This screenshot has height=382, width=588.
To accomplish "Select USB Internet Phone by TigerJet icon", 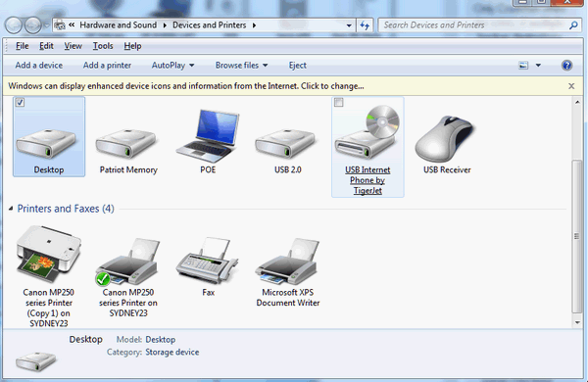I will click(367, 133).
